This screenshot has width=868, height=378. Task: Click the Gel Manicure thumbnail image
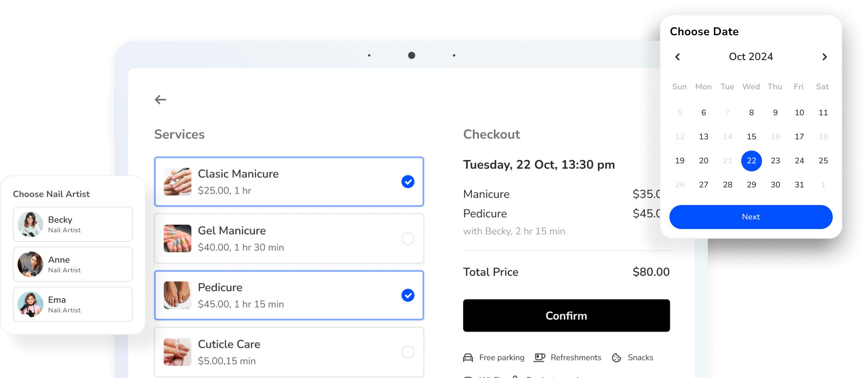(x=177, y=239)
